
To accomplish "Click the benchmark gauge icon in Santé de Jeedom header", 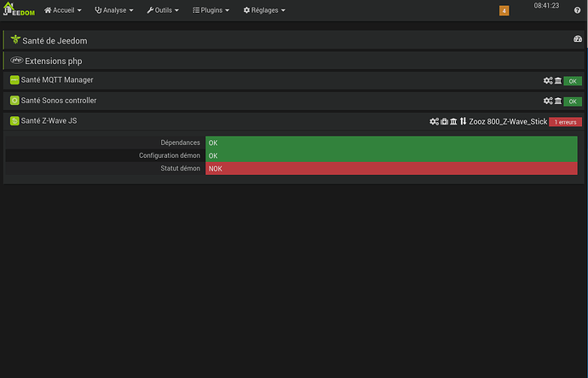I will (578, 38).
